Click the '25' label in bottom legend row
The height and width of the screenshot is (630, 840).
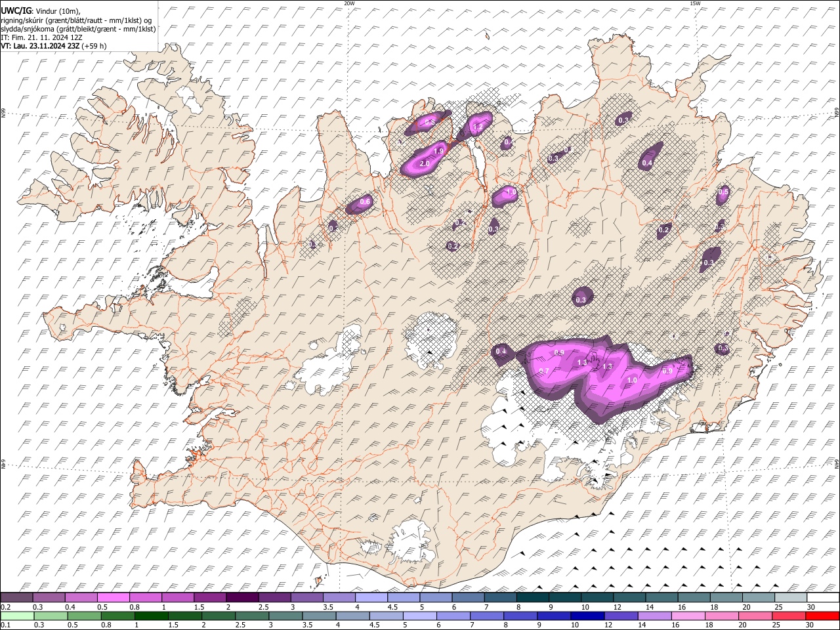click(778, 625)
